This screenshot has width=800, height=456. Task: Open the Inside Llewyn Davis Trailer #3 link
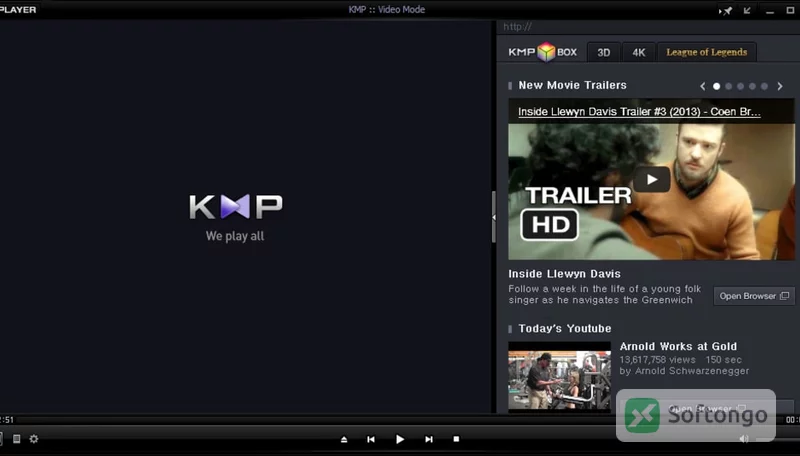tap(639, 112)
